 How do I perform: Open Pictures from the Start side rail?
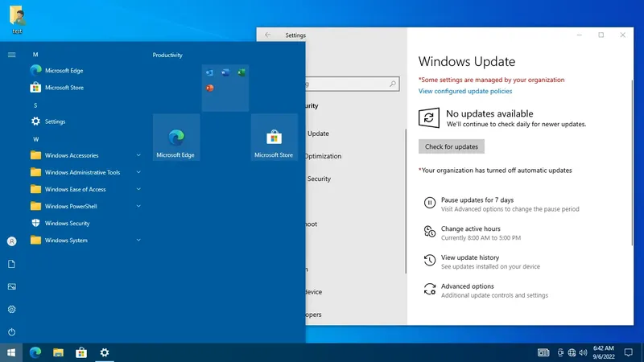(11, 286)
